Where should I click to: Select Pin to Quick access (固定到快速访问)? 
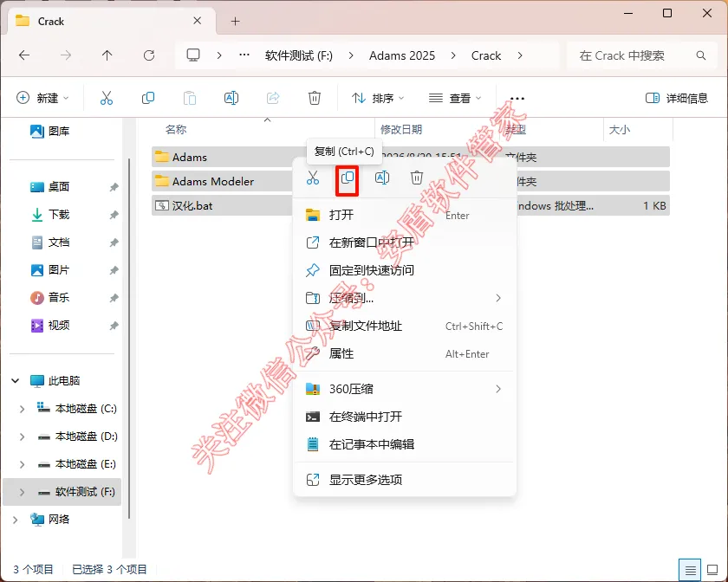coord(405,270)
